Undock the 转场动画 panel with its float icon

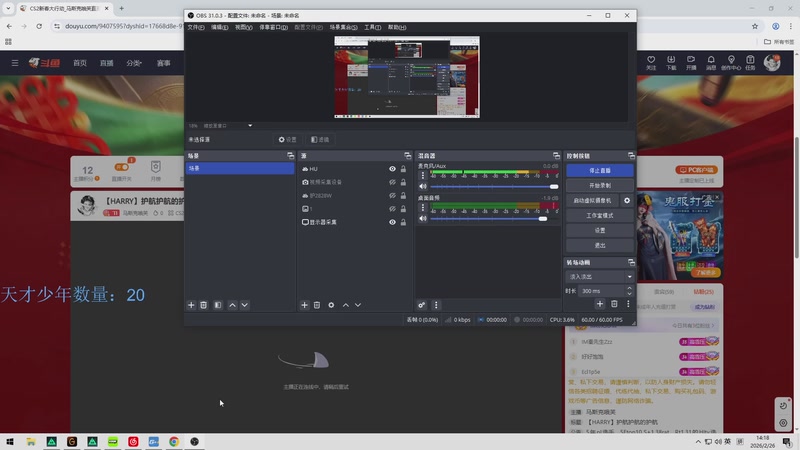tap(631, 262)
